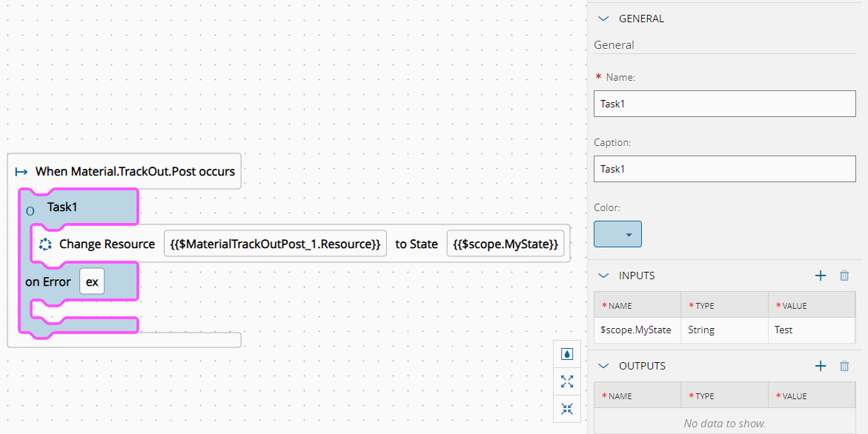868x434 pixels.
Task: Add a new input with plus icon
Action: tap(821, 276)
